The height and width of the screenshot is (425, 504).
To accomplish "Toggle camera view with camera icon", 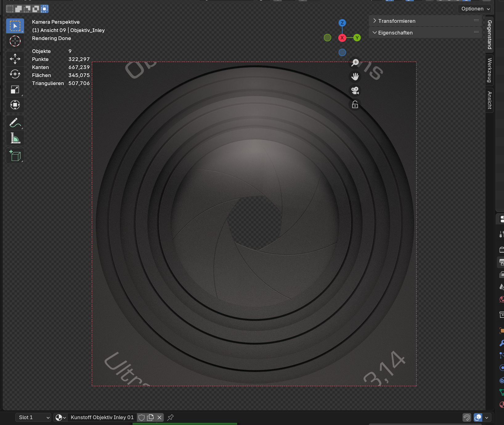I will click(x=355, y=91).
